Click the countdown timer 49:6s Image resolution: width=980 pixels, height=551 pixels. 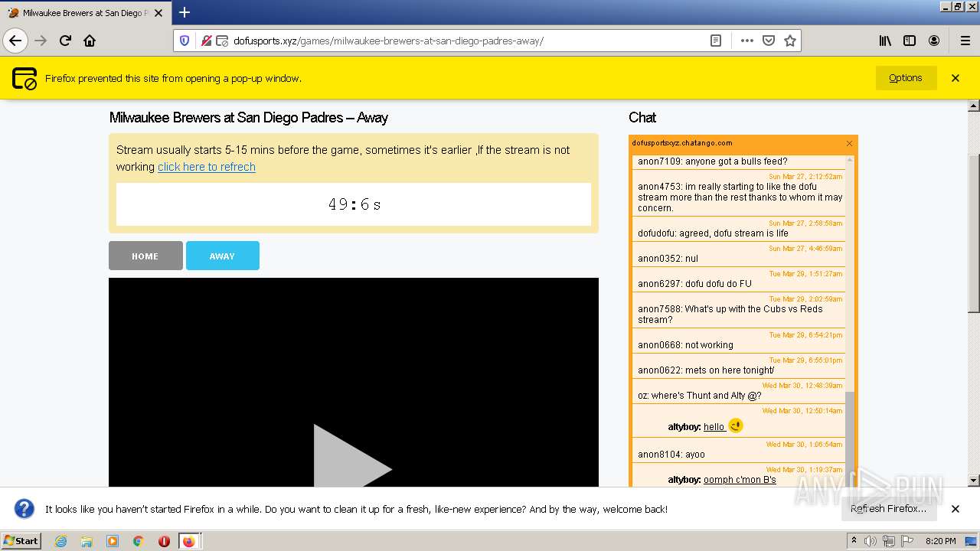tap(354, 204)
